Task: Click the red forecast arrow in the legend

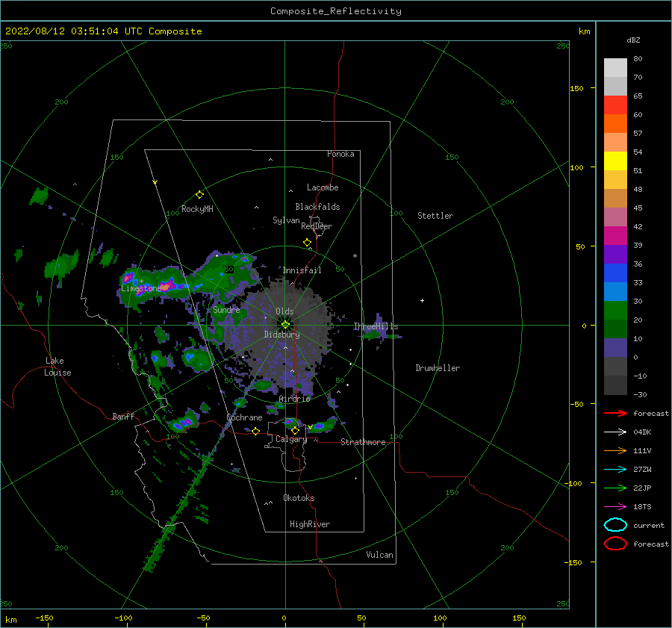Action: click(615, 413)
